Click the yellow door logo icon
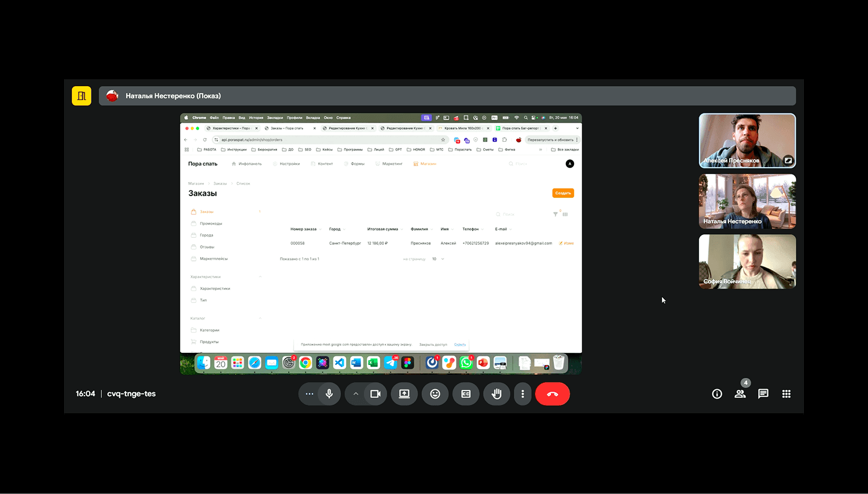Image resolution: width=868 pixels, height=494 pixels. (82, 96)
